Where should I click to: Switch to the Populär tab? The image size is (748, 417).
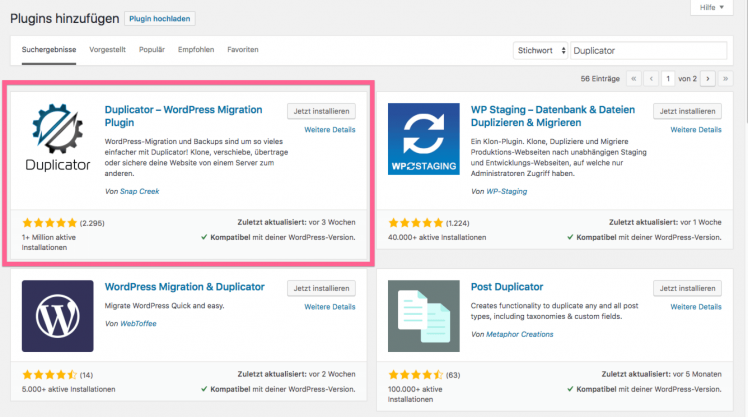tap(152, 50)
